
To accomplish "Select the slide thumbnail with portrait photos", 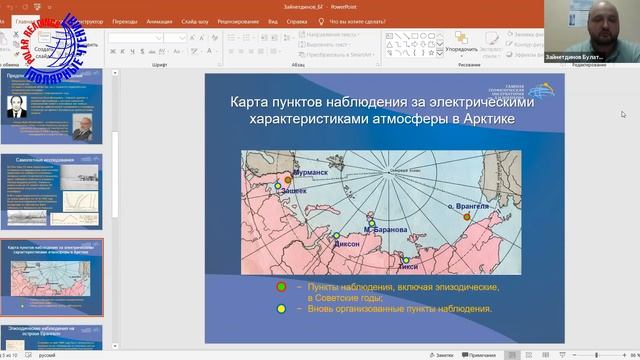I will [51, 107].
